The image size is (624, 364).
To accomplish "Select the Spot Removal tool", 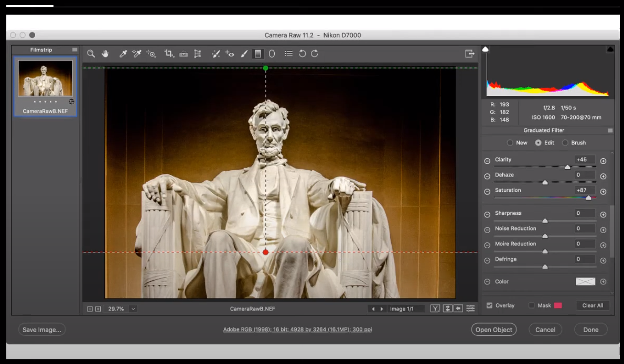I will [x=216, y=53].
